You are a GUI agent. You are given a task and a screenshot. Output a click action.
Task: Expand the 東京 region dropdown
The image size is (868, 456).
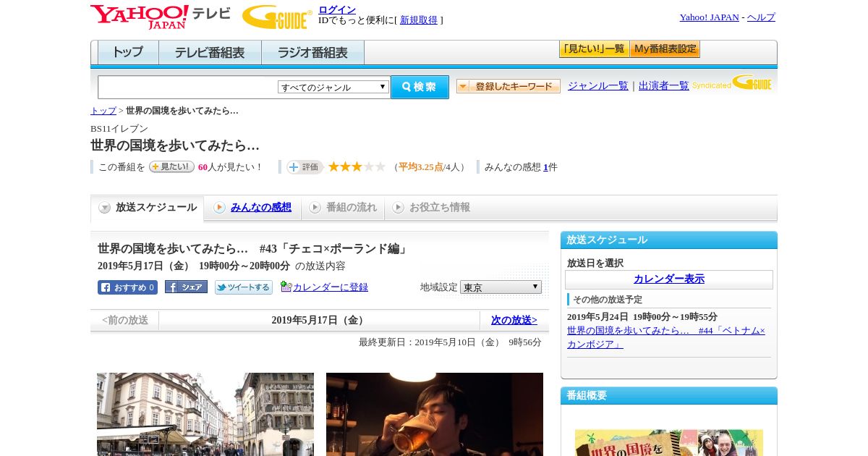tap(501, 287)
